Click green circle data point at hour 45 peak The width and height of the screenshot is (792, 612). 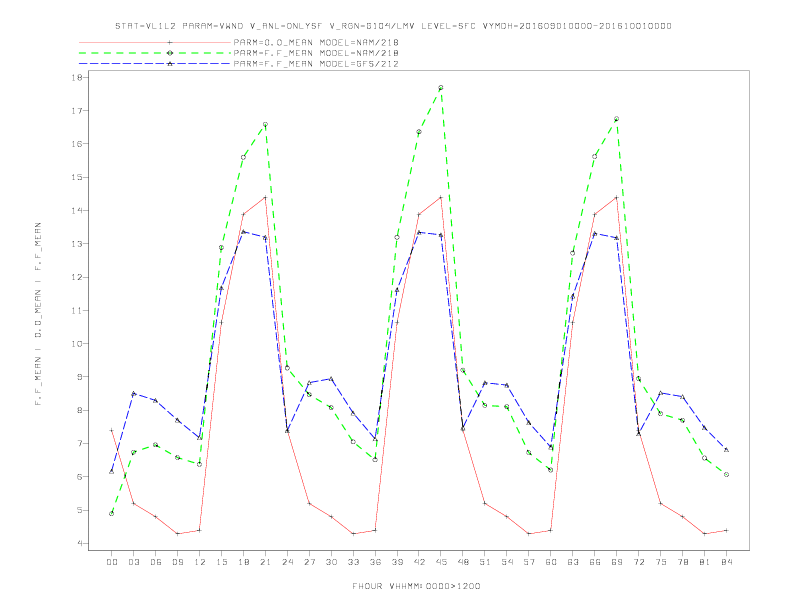tap(441, 88)
